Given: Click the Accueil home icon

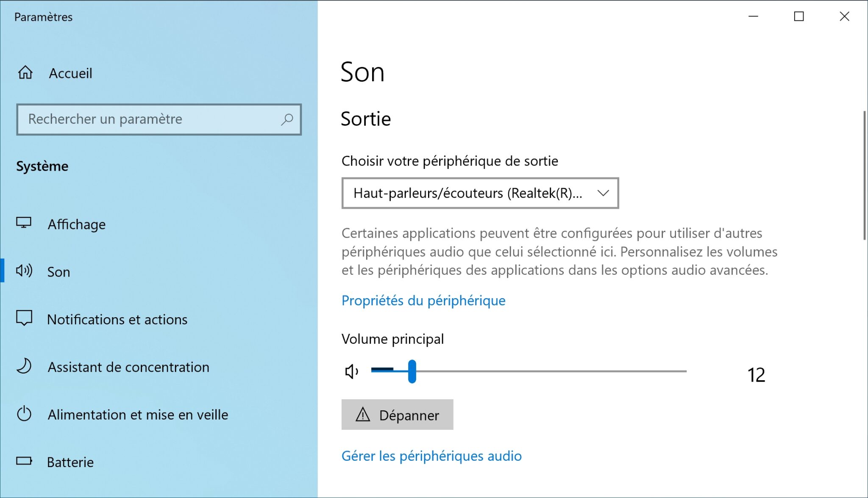Looking at the screenshot, I should pos(25,73).
